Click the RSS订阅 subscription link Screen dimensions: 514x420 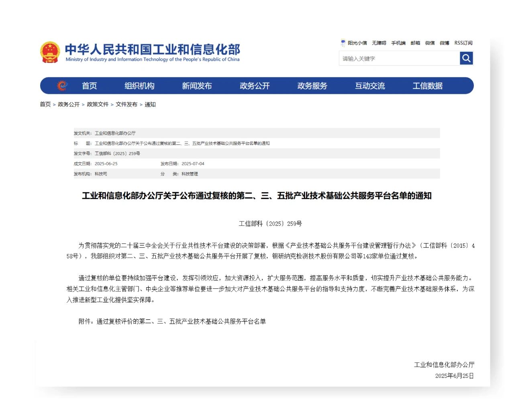(463, 43)
